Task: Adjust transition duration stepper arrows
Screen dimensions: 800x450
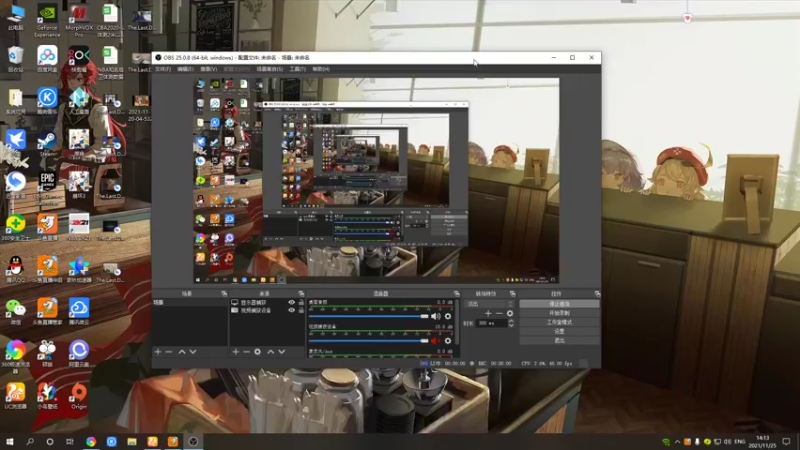Action: point(511,323)
